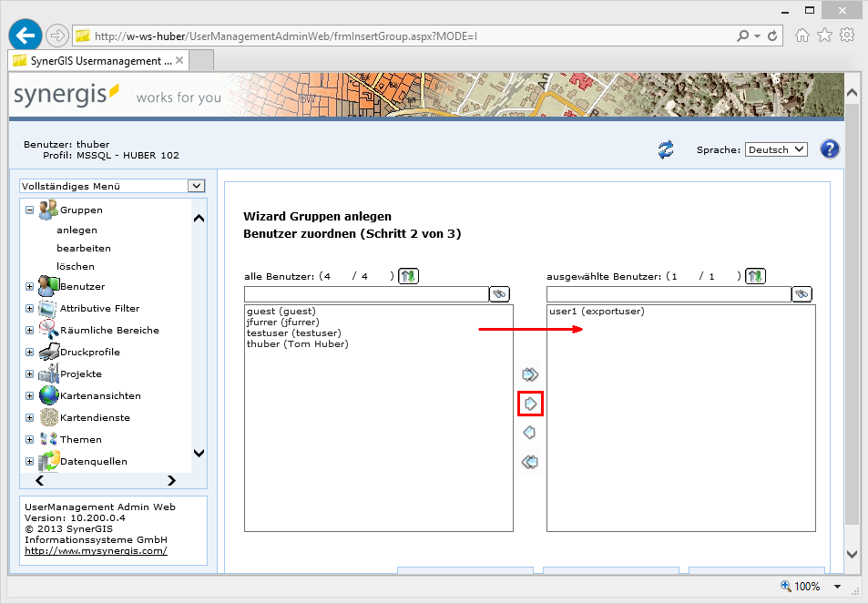Screen dimensions: 868x604
Task: Open the Sprache language dropdown
Action: click(x=775, y=149)
